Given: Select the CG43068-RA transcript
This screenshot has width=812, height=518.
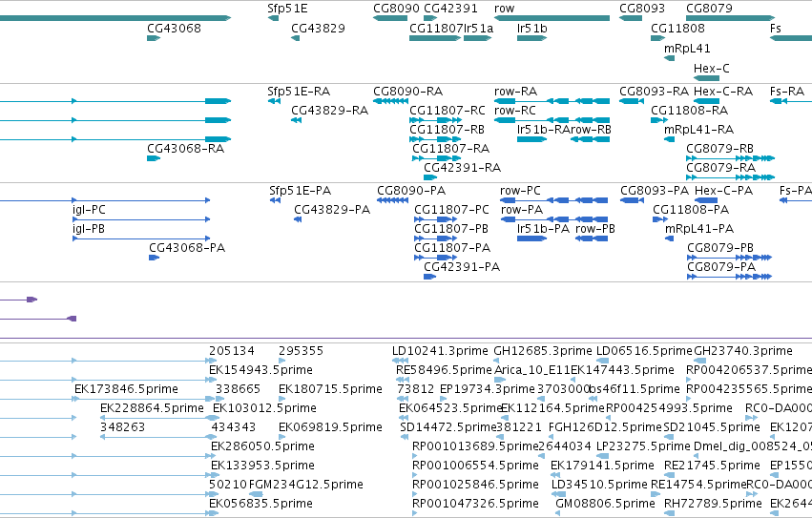Looking at the screenshot, I should pyautogui.click(x=185, y=149).
